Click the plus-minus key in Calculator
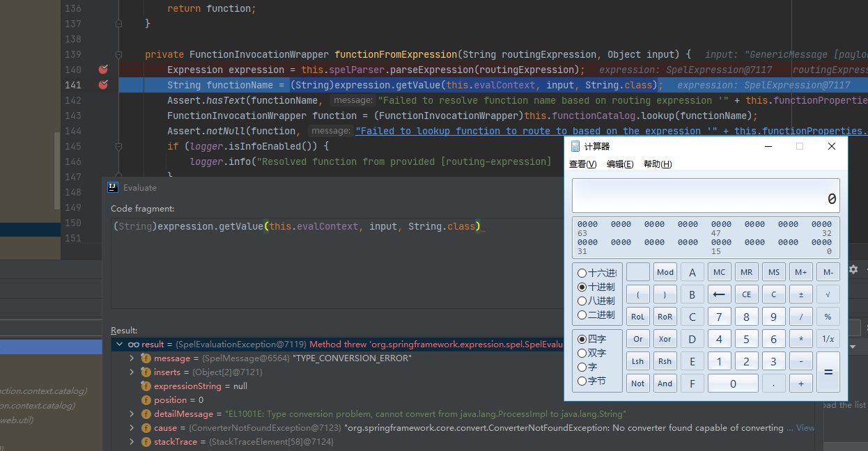This screenshot has height=451, width=868. (x=800, y=294)
